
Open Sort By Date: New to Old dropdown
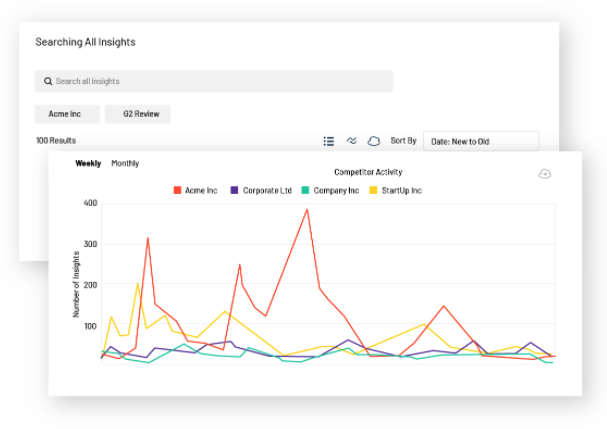tap(481, 141)
